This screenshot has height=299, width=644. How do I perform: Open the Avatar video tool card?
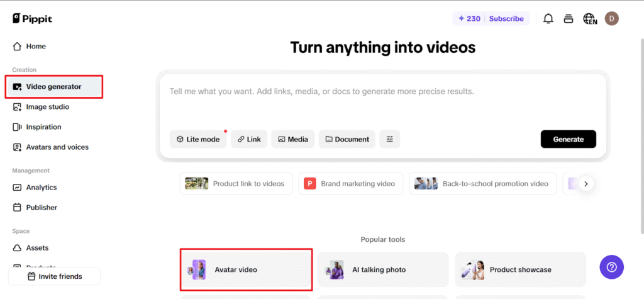pyautogui.click(x=246, y=269)
